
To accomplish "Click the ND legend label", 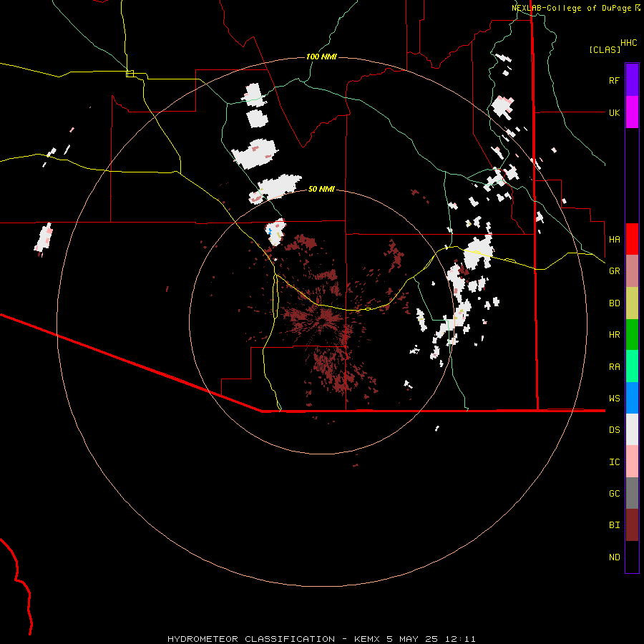I will (614, 557).
